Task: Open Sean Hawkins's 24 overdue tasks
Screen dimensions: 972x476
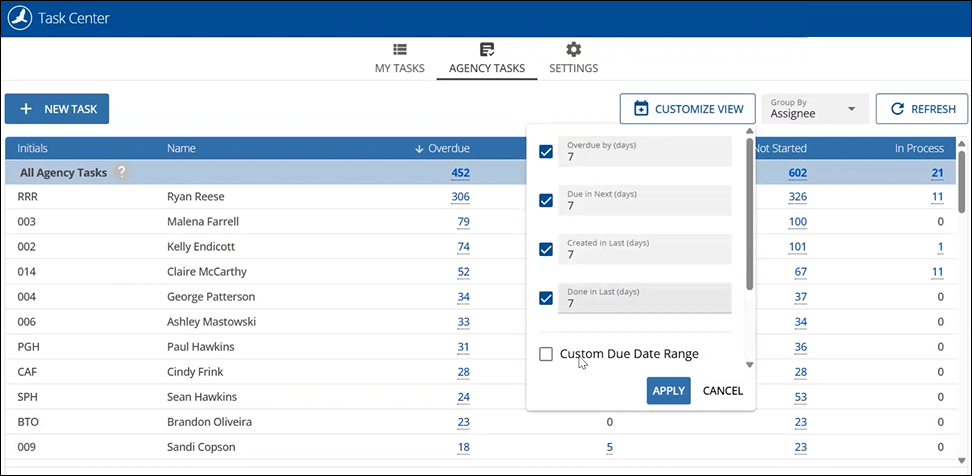Action: tap(463, 397)
